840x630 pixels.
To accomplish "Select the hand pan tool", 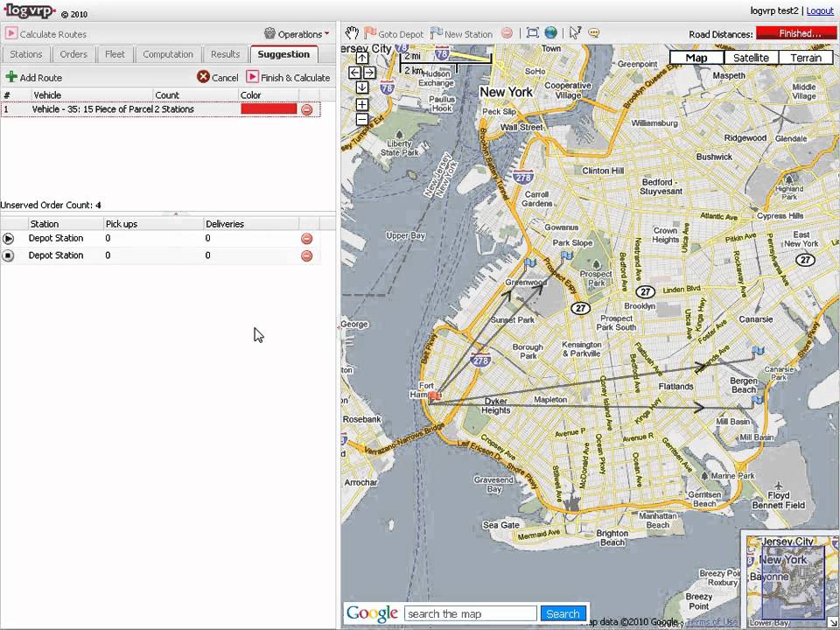I will pyautogui.click(x=352, y=33).
